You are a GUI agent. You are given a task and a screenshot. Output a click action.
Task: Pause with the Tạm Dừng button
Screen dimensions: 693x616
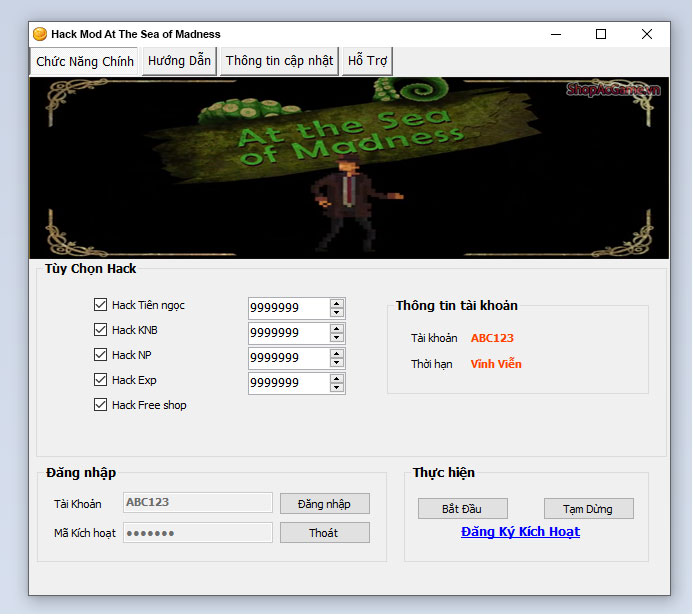coord(588,509)
